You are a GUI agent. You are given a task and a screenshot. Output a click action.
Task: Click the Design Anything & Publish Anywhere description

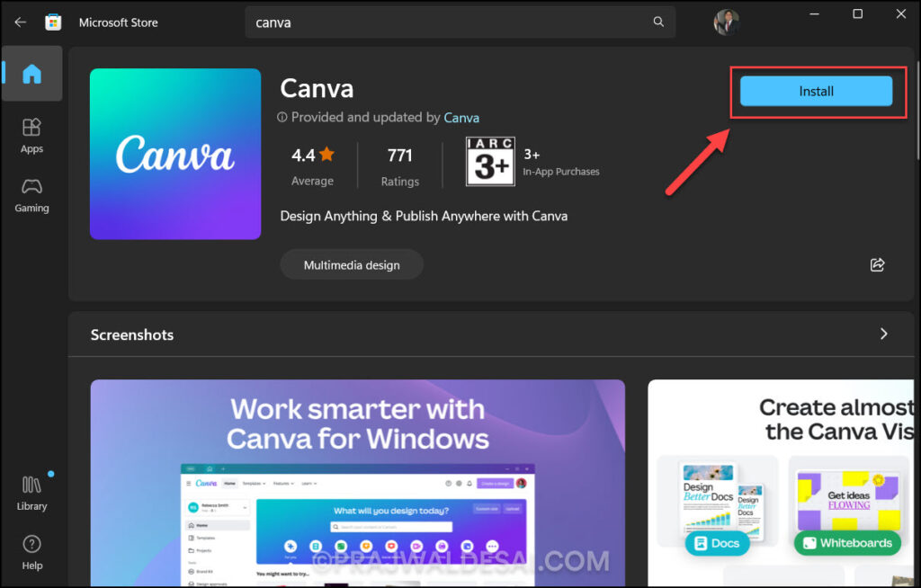click(424, 216)
